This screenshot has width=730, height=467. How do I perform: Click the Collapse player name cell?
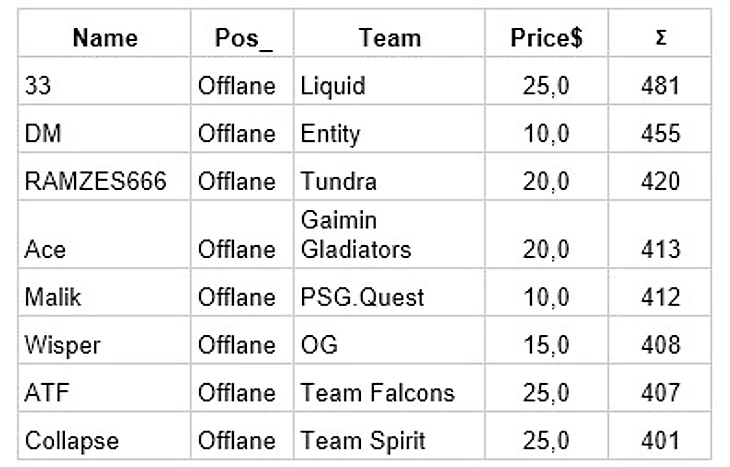[70, 441]
